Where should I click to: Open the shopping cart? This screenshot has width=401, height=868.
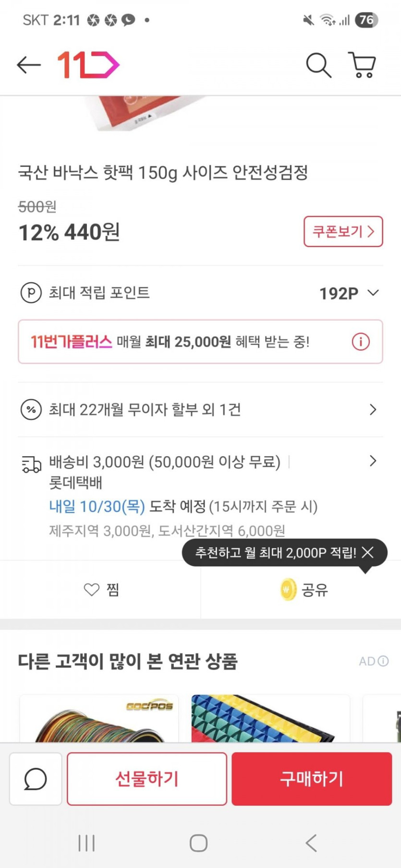click(x=362, y=65)
